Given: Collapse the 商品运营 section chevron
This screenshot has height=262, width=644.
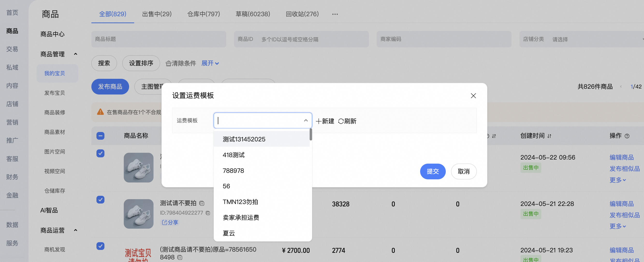Looking at the screenshot, I should tap(75, 230).
